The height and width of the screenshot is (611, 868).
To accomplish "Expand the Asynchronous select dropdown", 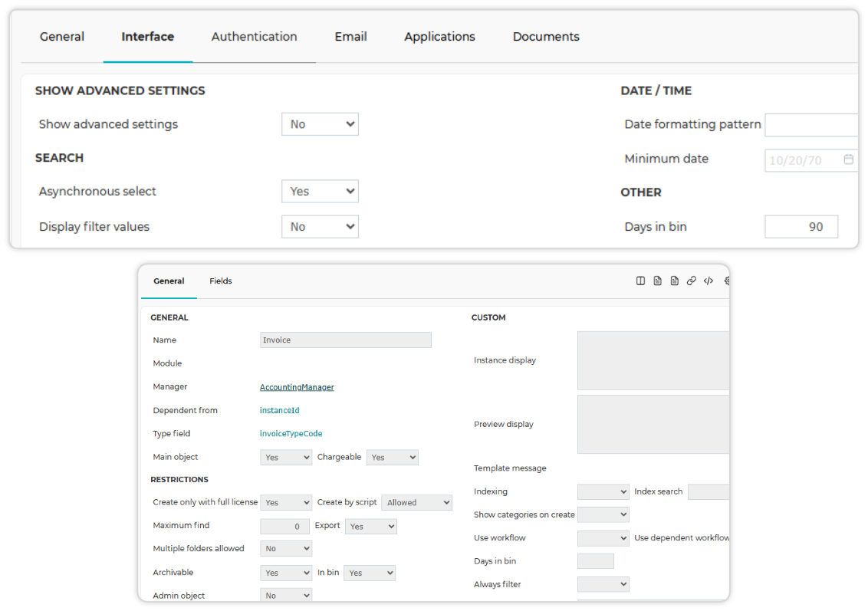I will pos(320,191).
